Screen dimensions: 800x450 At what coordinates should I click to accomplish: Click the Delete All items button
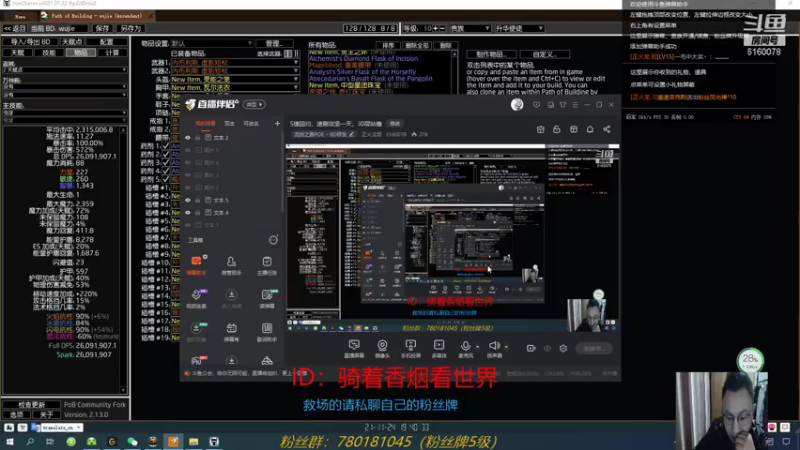point(417,45)
